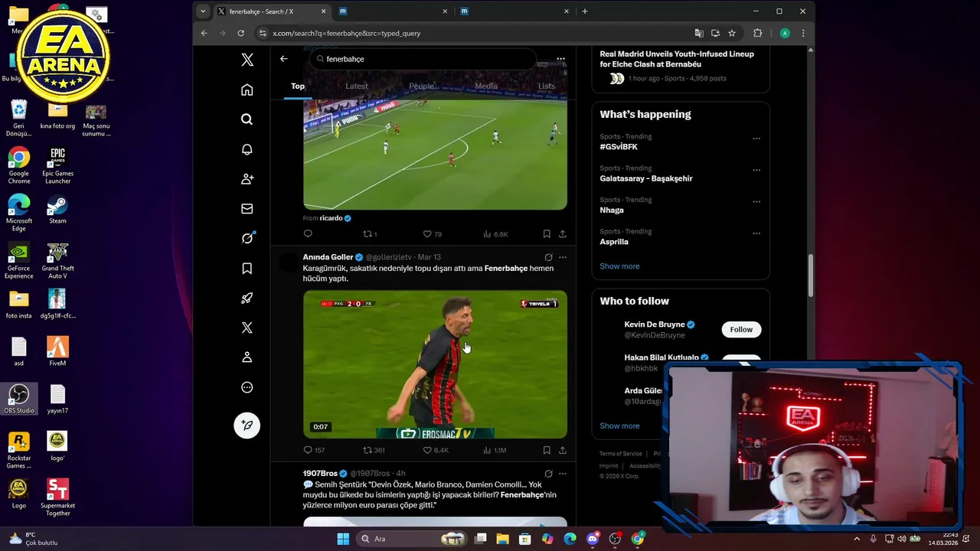Image resolution: width=980 pixels, height=551 pixels.
Task: Click the round white Post compose button
Action: pos(247,425)
